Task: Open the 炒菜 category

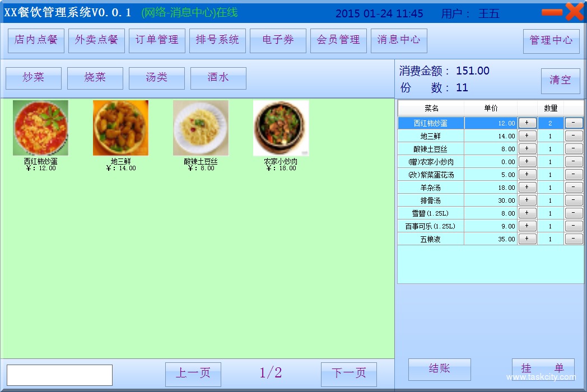Action: (x=34, y=78)
